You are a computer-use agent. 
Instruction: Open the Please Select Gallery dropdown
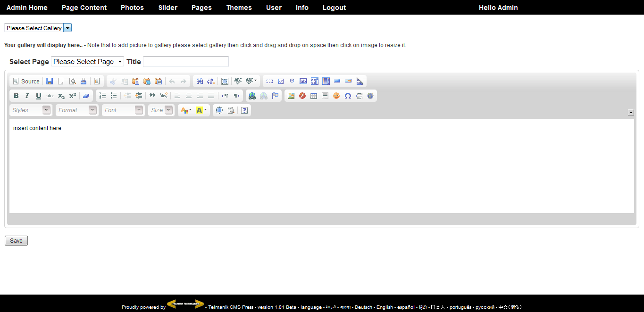[x=38, y=28]
